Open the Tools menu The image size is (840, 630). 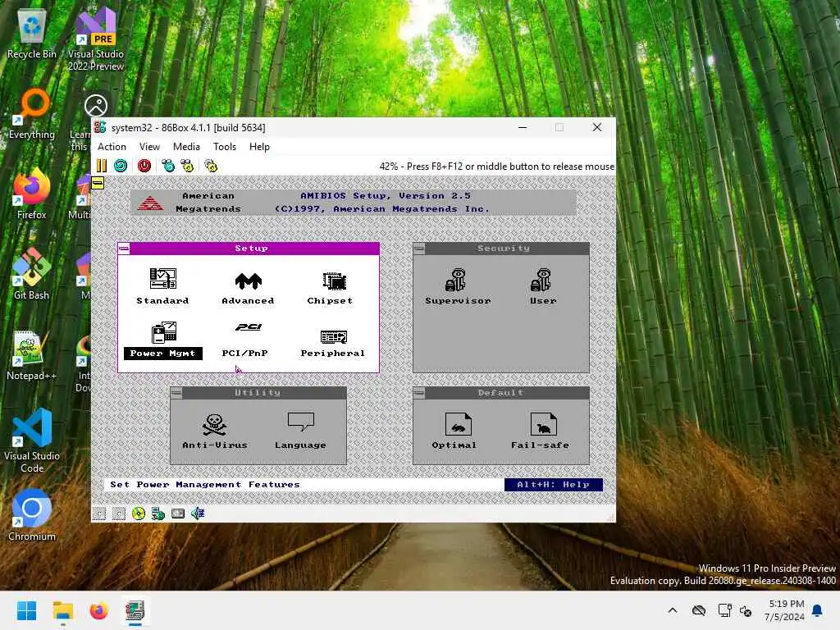(225, 147)
